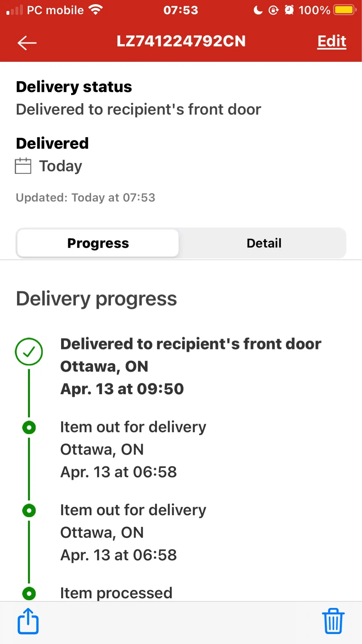Tap the moon Do Not Disturb icon
Screen dimensions: 362x644
[258, 10]
